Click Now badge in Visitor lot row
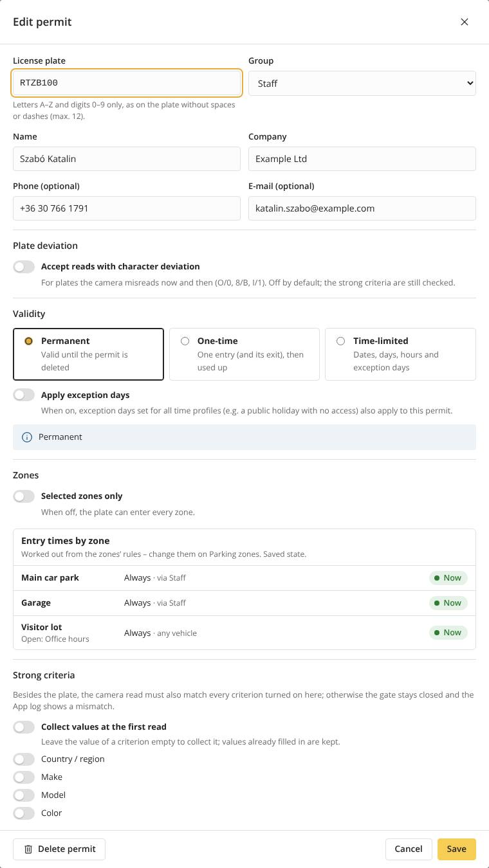Viewport: 489px width, 868px height. pos(448,633)
